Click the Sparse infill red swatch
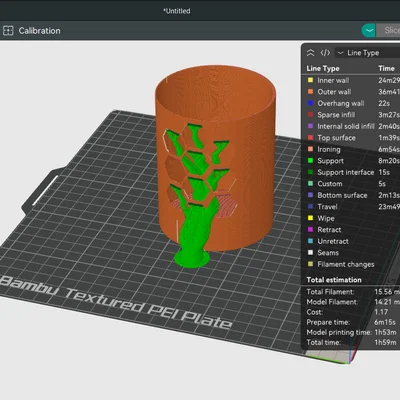The width and height of the screenshot is (400, 400). 310,115
